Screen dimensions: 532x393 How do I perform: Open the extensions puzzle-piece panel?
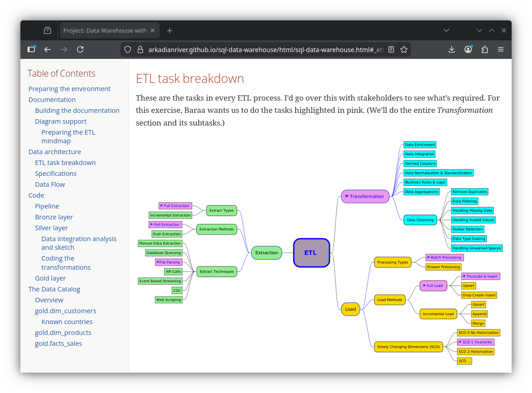[x=484, y=49]
